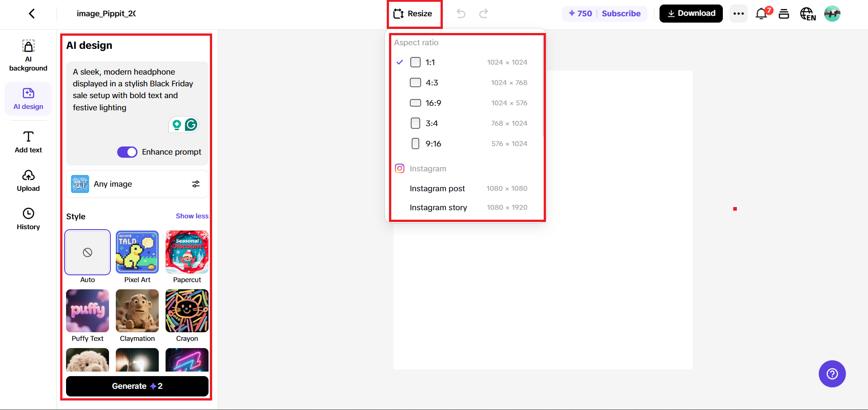
Task: Open notifications bell with red badge
Action: click(x=762, y=14)
